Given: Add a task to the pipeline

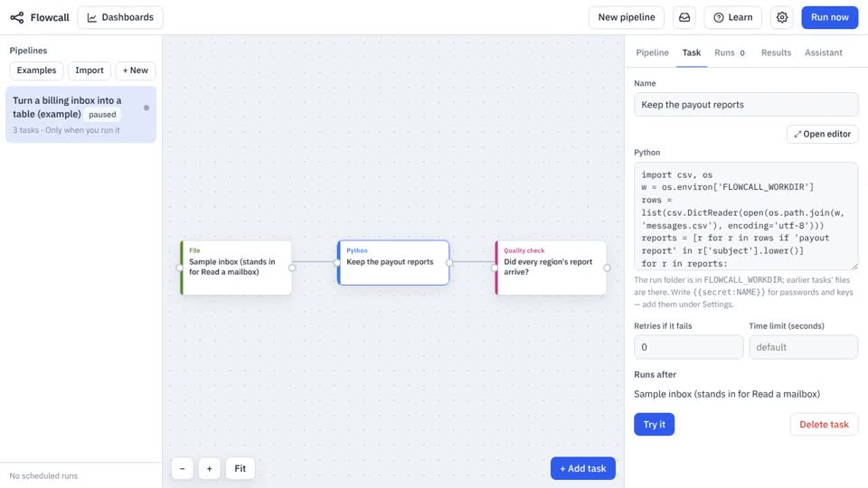Looking at the screenshot, I should point(583,468).
